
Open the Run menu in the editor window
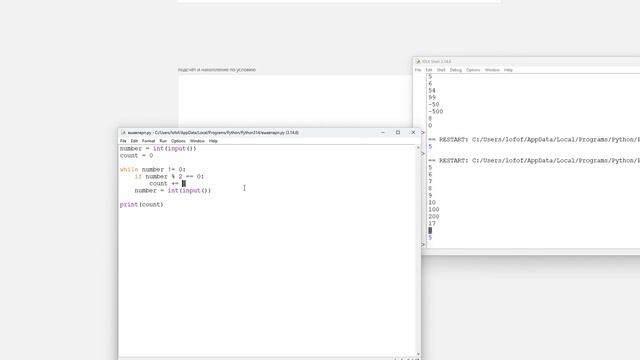[163, 141]
